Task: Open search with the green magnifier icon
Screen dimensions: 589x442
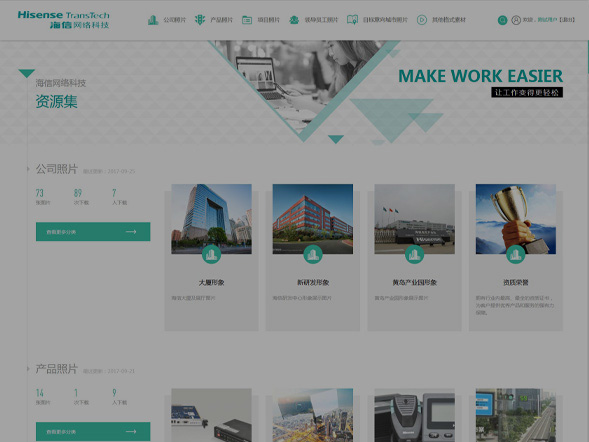Action: pyautogui.click(x=502, y=20)
